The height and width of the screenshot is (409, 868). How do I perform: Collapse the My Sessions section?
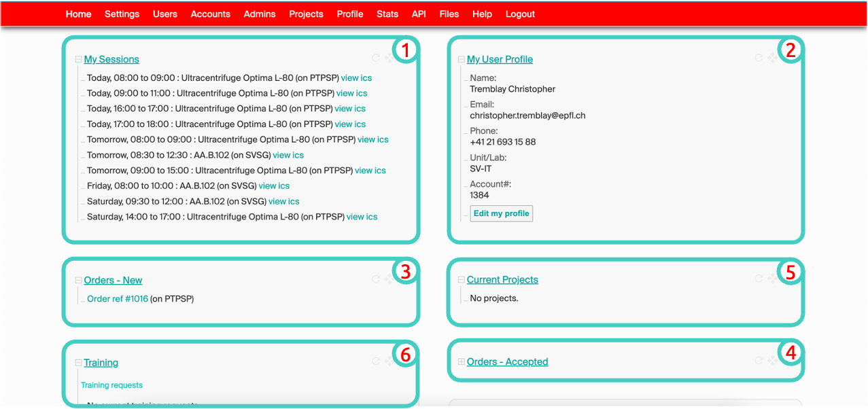click(78, 60)
